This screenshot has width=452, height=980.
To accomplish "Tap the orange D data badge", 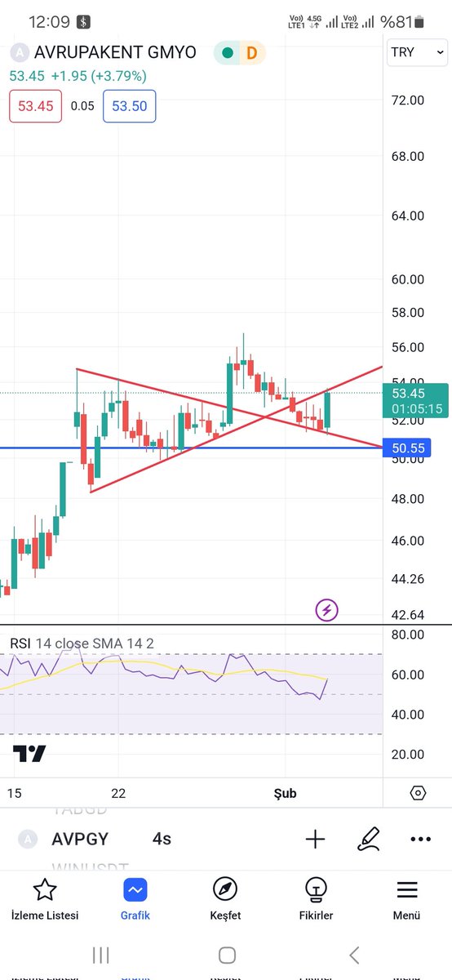I will [251, 53].
